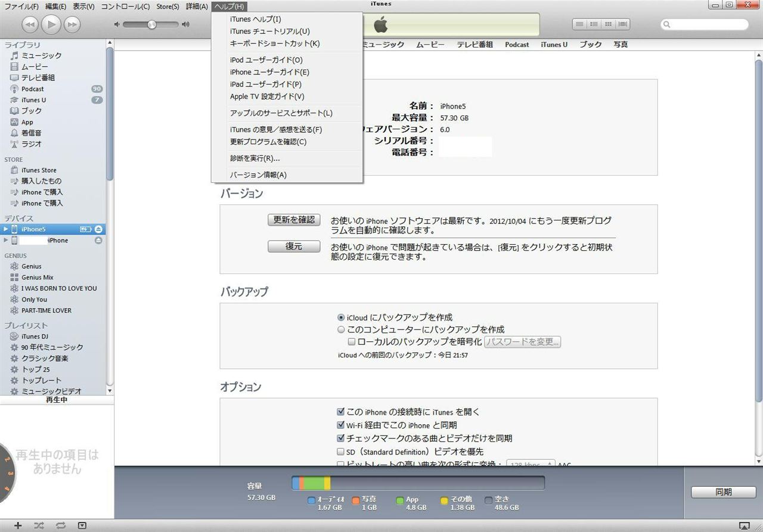Switch to the 写真 device tab
This screenshot has height=532, width=763.
621,45
